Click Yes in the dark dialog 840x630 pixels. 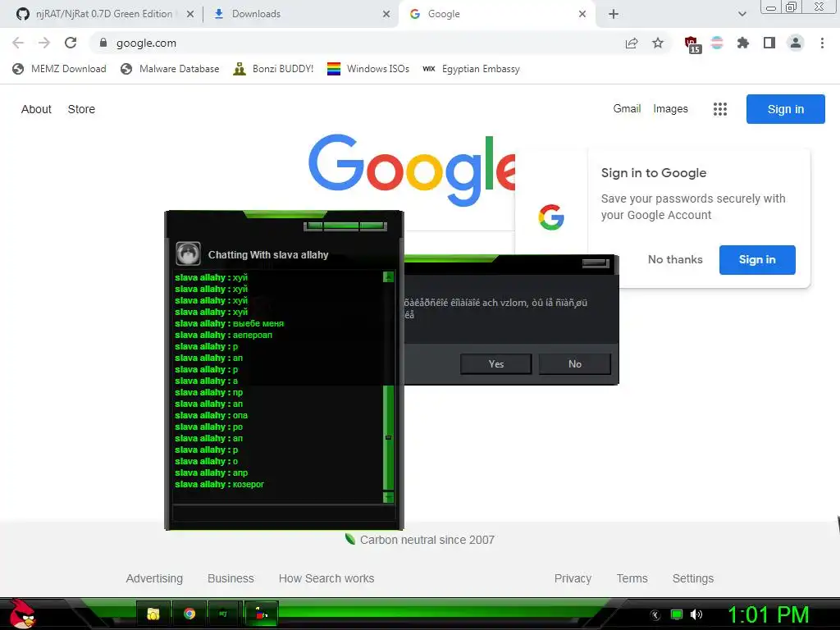coord(496,363)
